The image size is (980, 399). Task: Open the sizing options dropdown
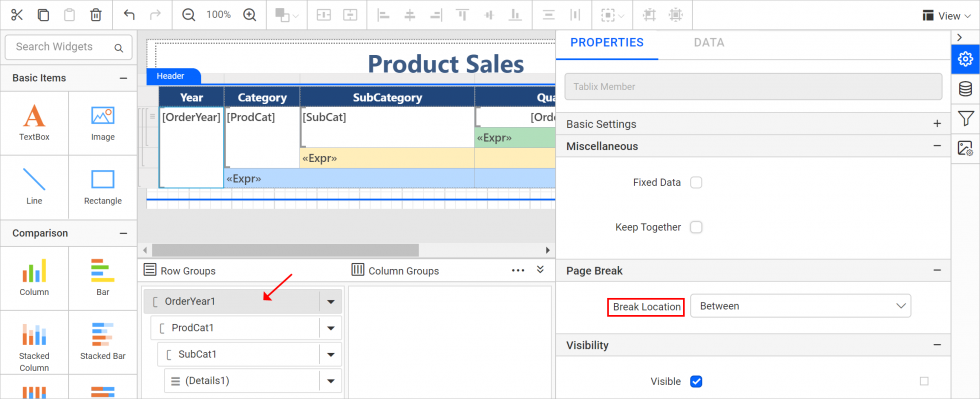[612, 14]
